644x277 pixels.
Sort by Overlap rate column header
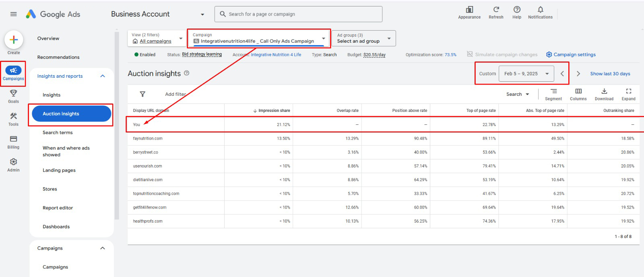click(347, 111)
